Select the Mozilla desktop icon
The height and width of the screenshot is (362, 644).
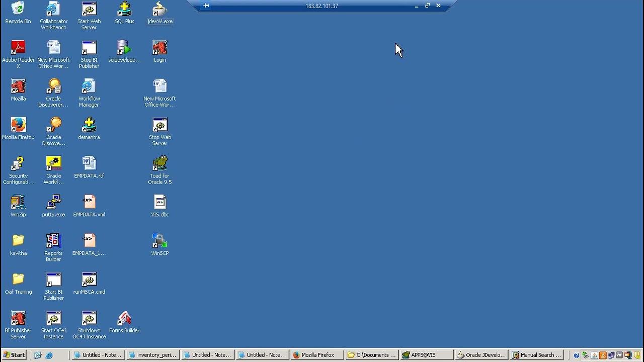click(18, 90)
